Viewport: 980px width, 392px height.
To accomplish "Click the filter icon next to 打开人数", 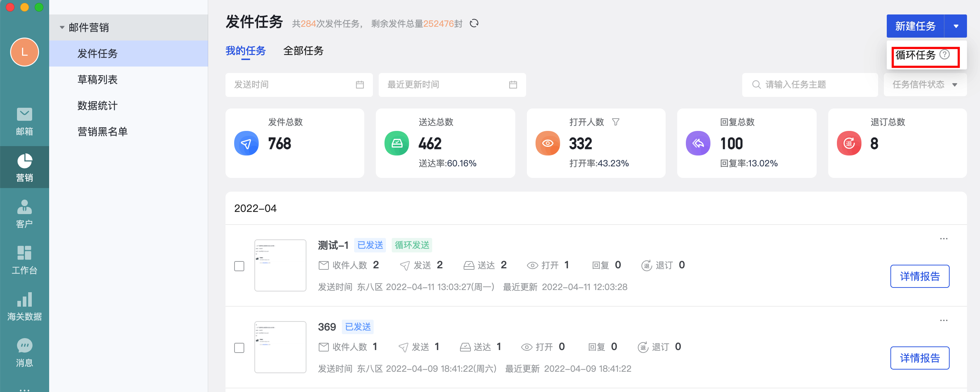I will tap(615, 122).
